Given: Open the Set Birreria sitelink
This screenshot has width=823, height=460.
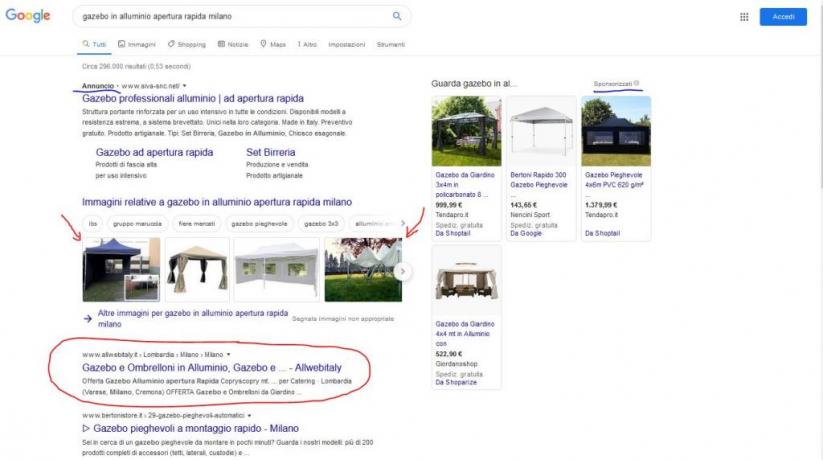Looking at the screenshot, I should point(270,152).
